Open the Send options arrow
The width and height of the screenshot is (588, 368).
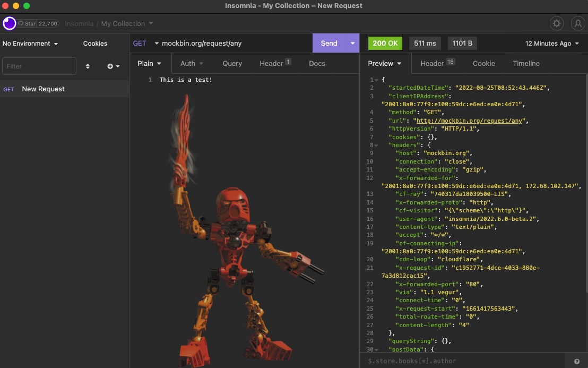click(351, 42)
